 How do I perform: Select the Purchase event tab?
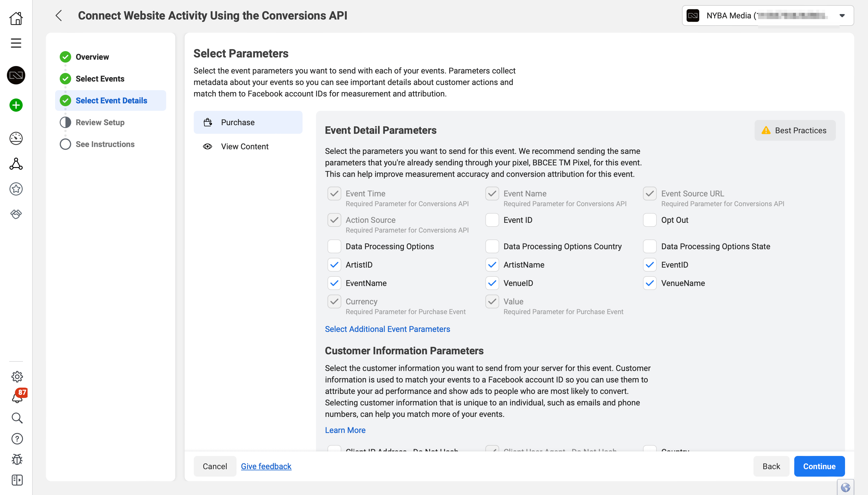(249, 122)
